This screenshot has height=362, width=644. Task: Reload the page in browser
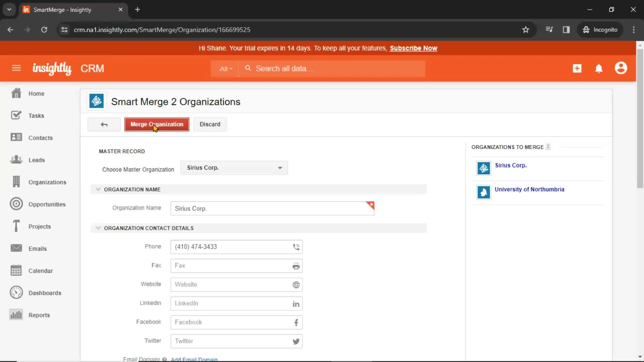tap(44, 29)
